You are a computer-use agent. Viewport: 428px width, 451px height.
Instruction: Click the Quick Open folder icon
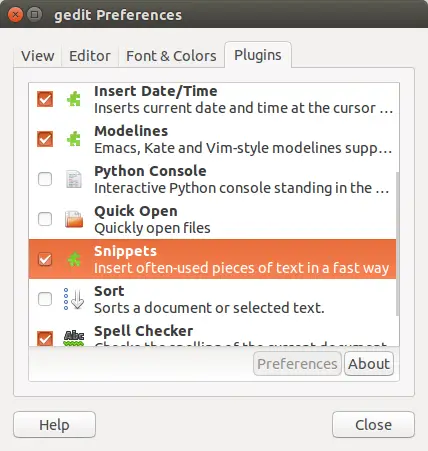74,219
